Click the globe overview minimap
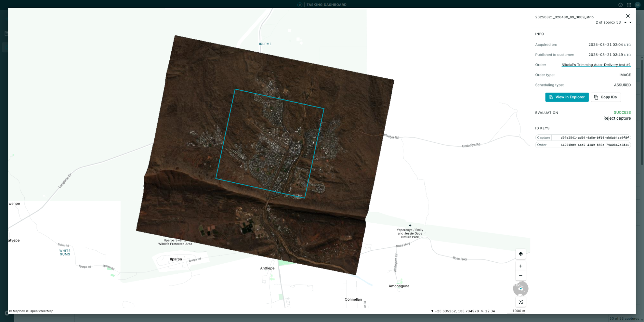 (x=520, y=288)
